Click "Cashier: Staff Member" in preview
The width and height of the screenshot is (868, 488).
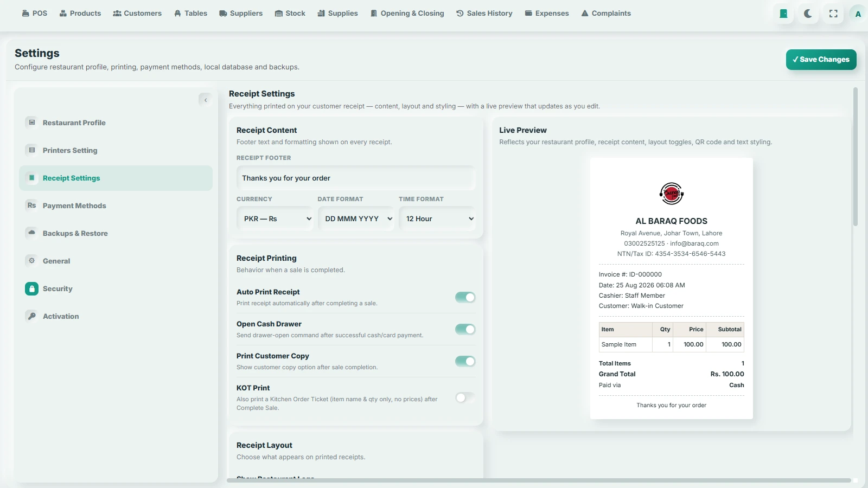pyautogui.click(x=631, y=296)
